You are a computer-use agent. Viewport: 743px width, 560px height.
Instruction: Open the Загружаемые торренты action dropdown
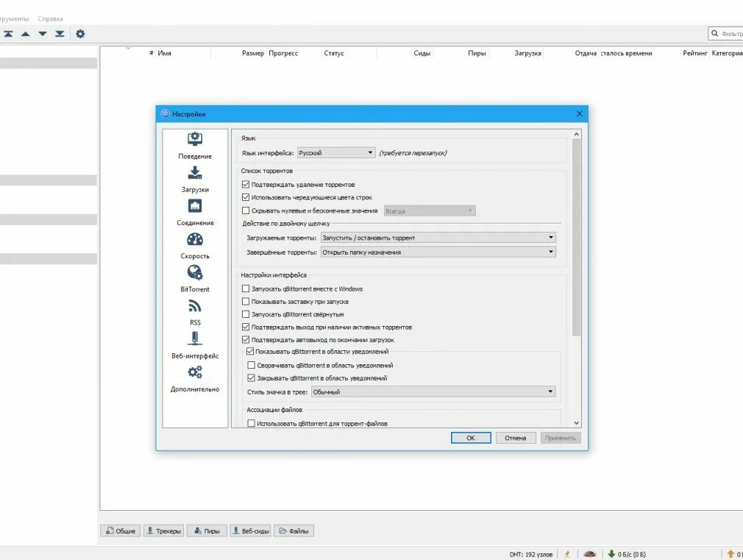coord(438,238)
